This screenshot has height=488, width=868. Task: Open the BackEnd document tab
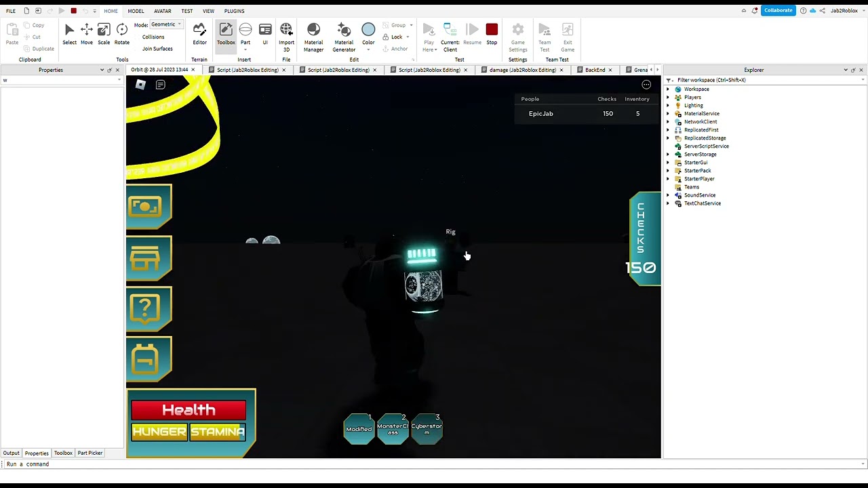pyautogui.click(x=595, y=70)
